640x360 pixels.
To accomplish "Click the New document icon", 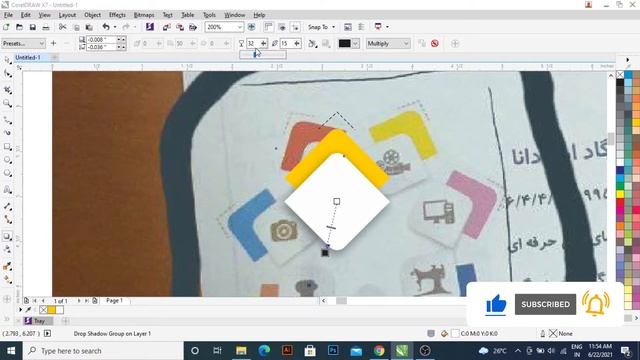I will pyautogui.click(x=6, y=27).
